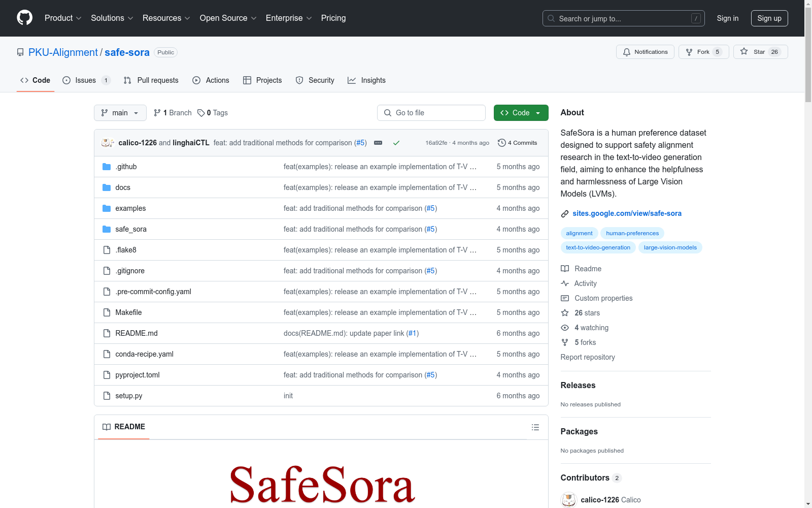
Task: Open the Enterprise menu
Action: click(289, 18)
